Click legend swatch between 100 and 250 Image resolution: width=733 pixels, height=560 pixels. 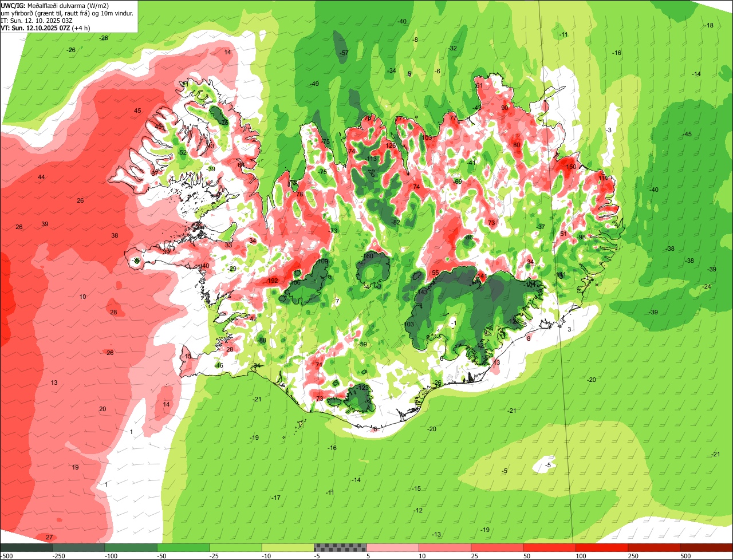602,547
